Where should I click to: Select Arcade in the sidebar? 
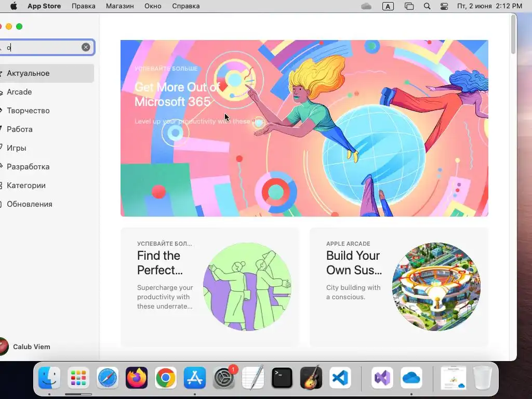(47, 92)
